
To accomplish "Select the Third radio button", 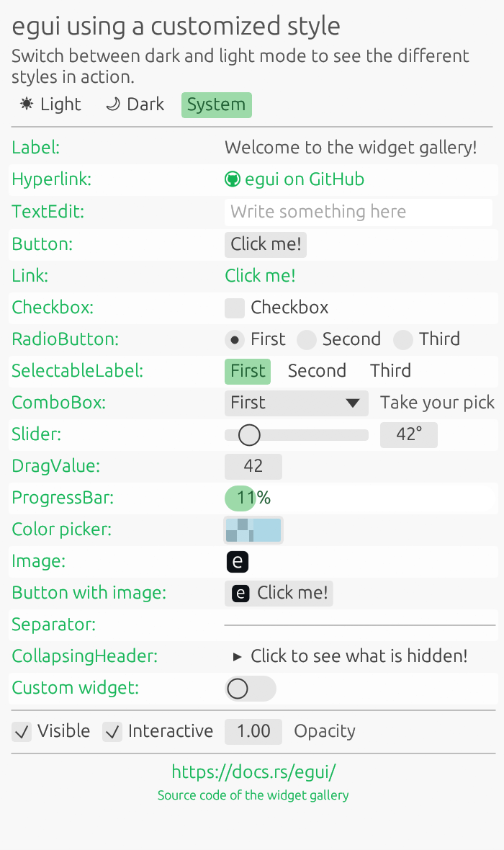I will [403, 339].
